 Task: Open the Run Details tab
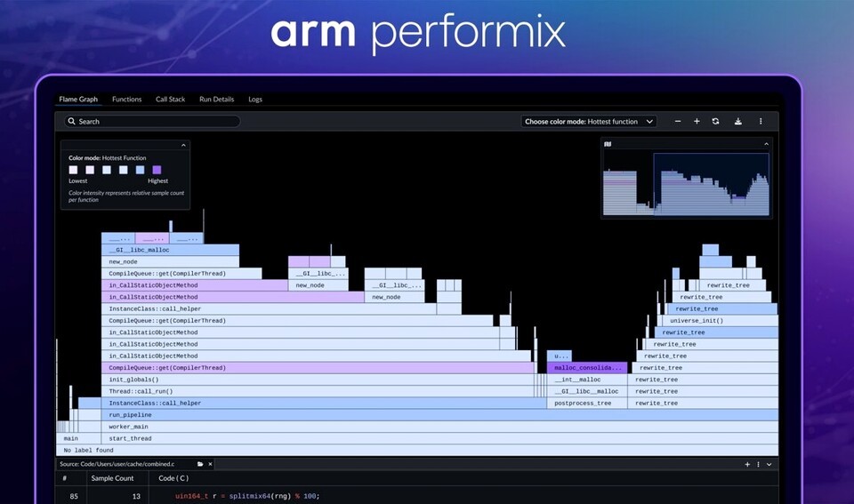tap(217, 99)
